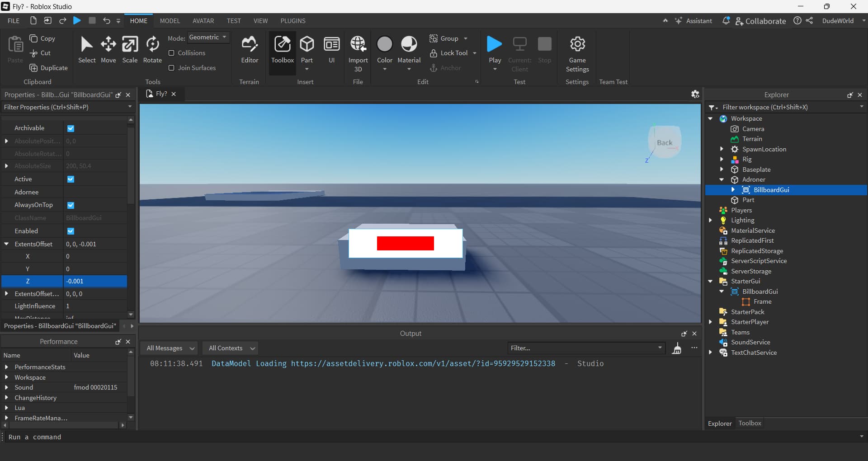Collapse the StarterGui tree item
The width and height of the screenshot is (868, 461).
(x=711, y=281)
